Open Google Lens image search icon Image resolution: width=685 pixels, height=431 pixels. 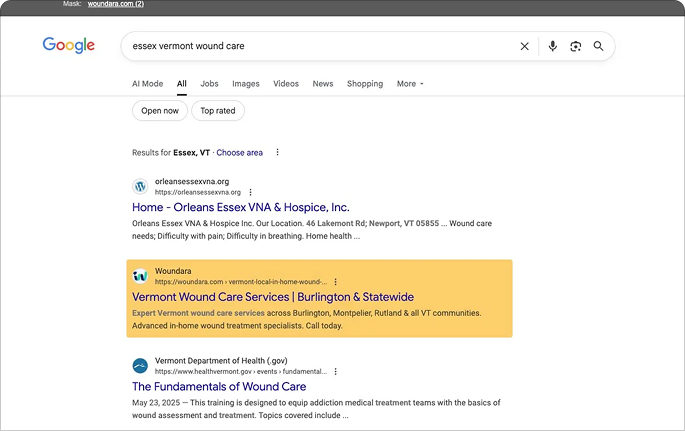(x=576, y=46)
